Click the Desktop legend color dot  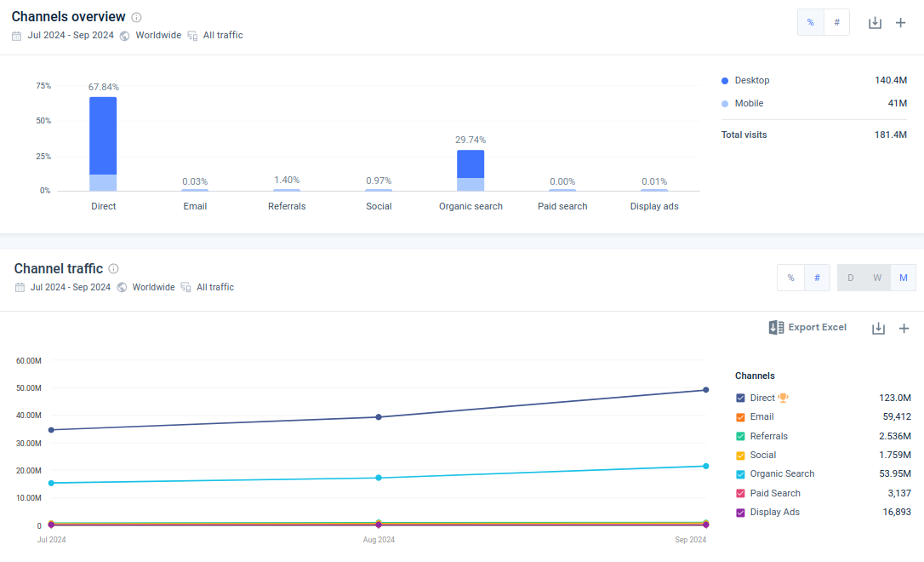click(x=725, y=81)
